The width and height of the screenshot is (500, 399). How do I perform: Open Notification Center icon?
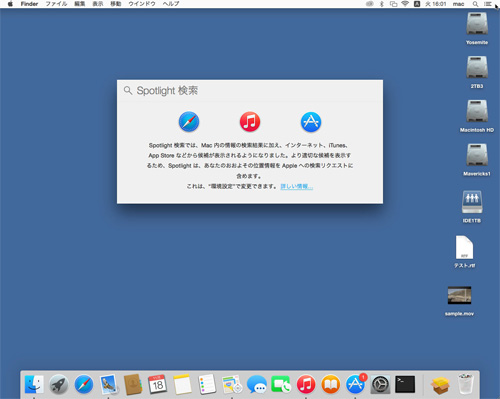tap(488, 4)
